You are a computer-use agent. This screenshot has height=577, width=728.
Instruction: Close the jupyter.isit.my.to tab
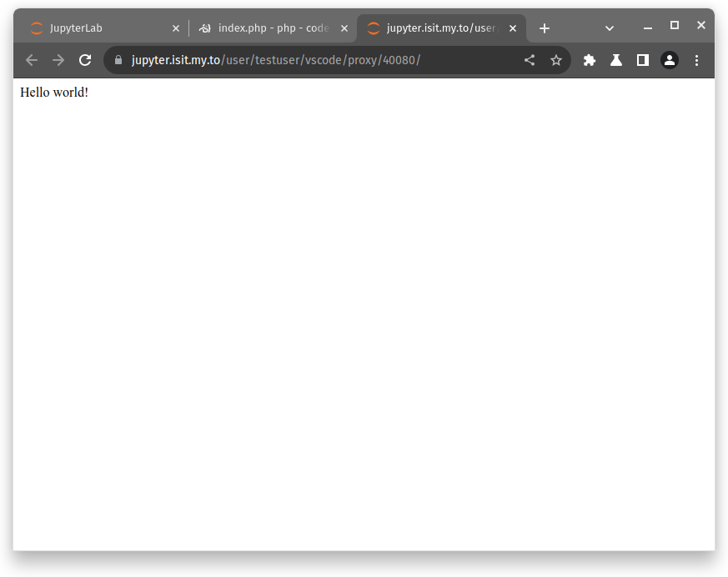(513, 28)
